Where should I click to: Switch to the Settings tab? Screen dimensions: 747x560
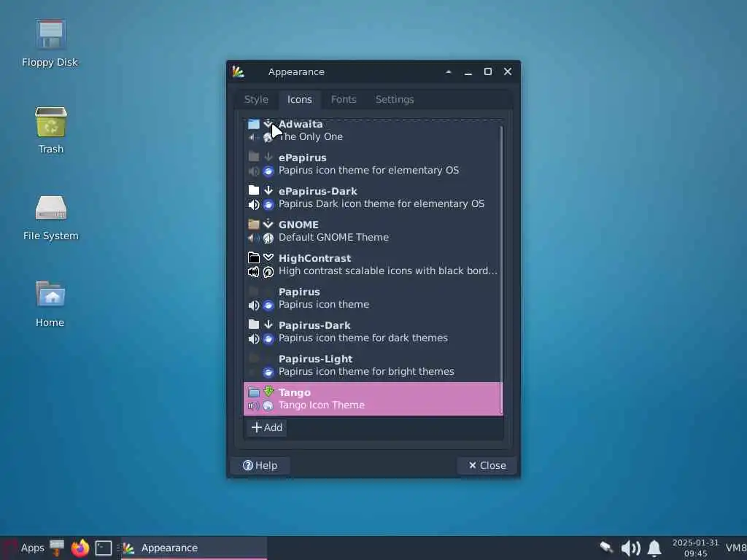click(x=395, y=99)
